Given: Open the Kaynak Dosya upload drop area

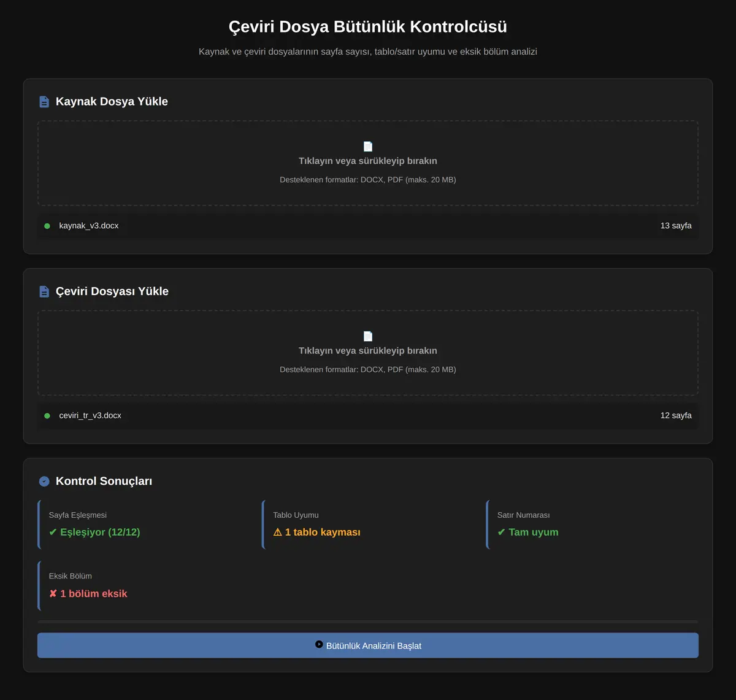Looking at the screenshot, I should tap(368, 163).
